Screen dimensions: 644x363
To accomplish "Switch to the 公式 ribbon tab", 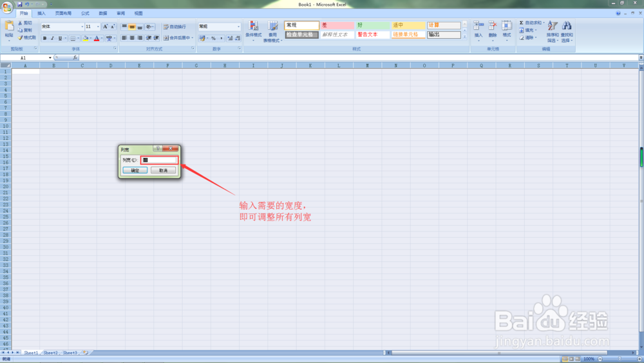I will (x=85, y=13).
